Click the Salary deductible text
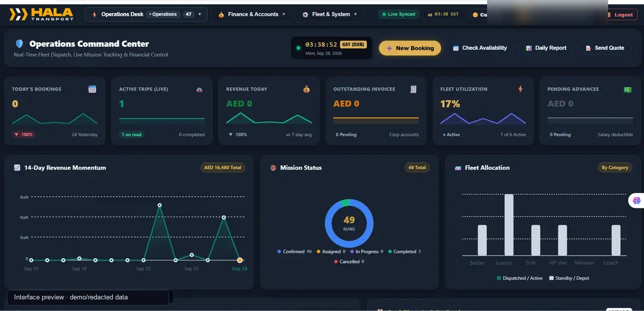644x311 pixels. tap(615, 135)
